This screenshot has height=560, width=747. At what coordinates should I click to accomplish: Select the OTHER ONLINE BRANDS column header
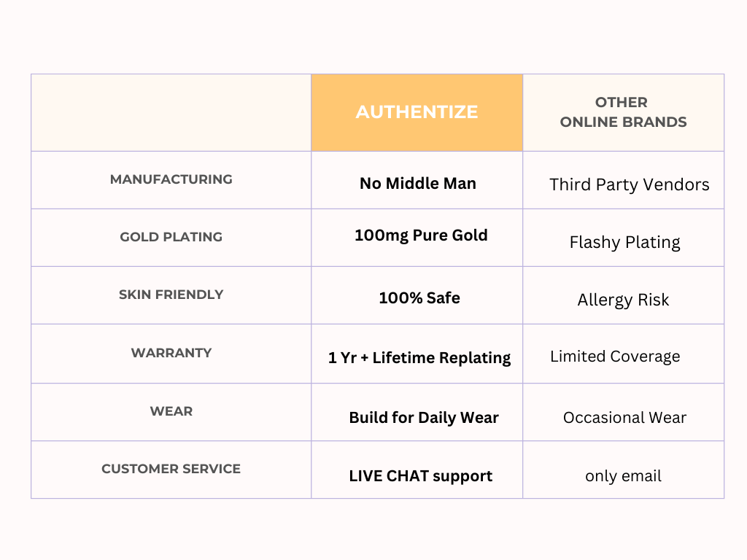point(623,112)
